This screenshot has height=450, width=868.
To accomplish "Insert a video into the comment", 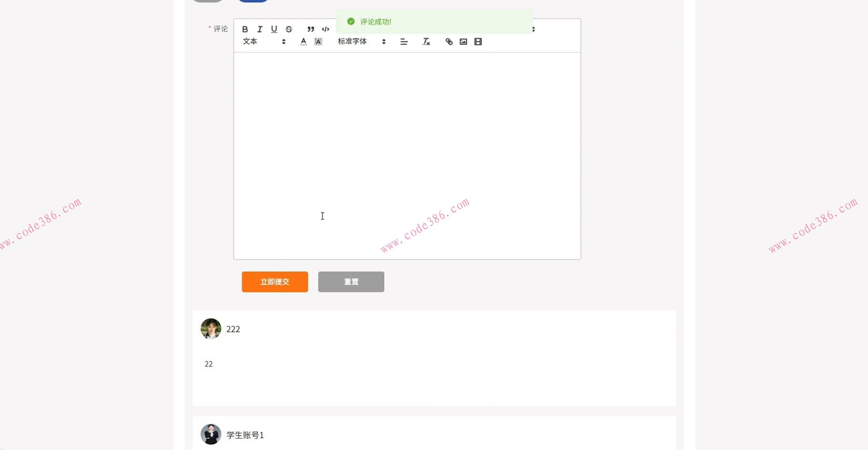I will (478, 42).
